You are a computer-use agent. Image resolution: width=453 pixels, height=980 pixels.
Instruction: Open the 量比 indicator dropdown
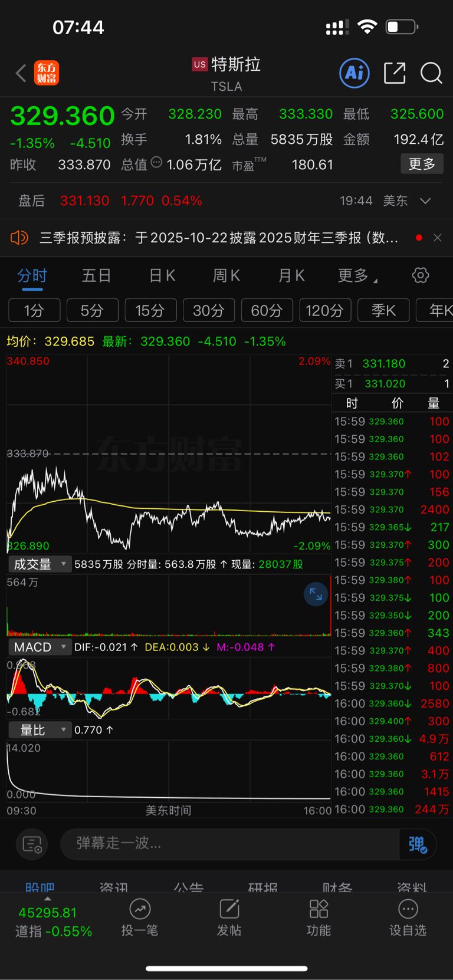coord(40,730)
